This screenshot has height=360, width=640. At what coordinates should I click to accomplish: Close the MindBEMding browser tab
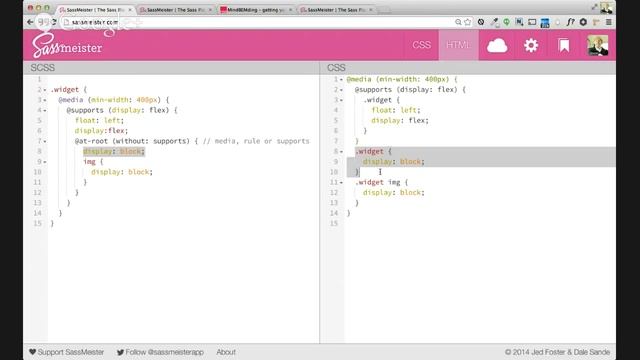[291, 9]
